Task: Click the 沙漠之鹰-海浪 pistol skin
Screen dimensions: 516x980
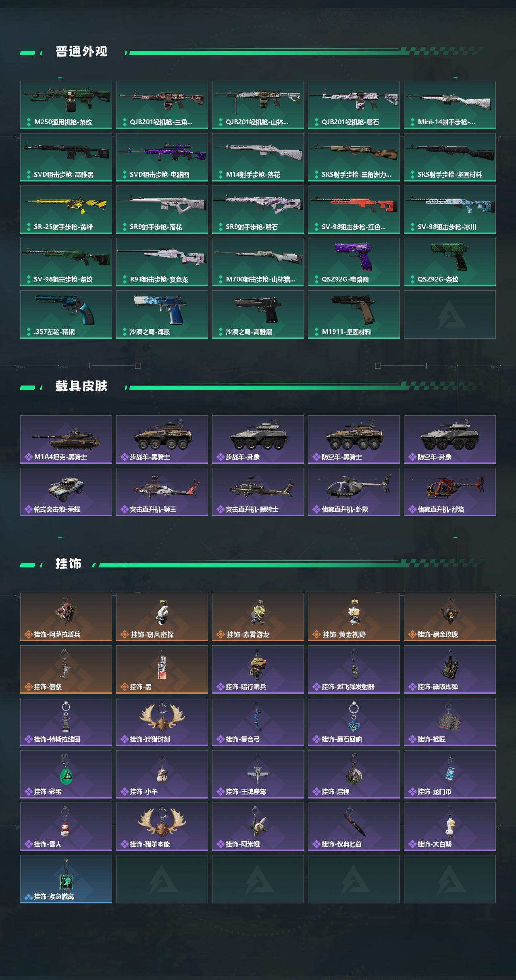Action: pyautogui.click(x=162, y=315)
